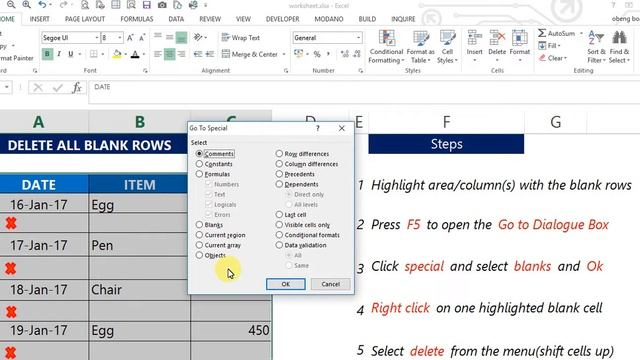Select the Formulas radio button
This screenshot has height=360, width=640.
point(199,174)
